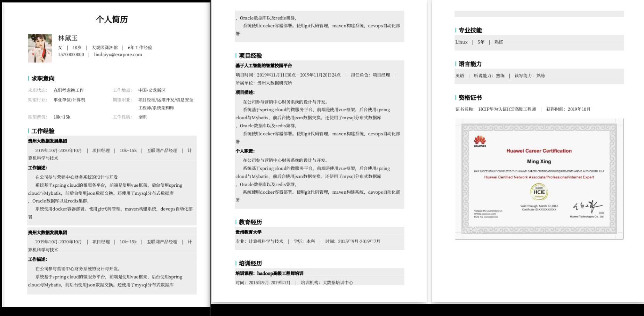Click the profile photo of 林黛玉

40,48
